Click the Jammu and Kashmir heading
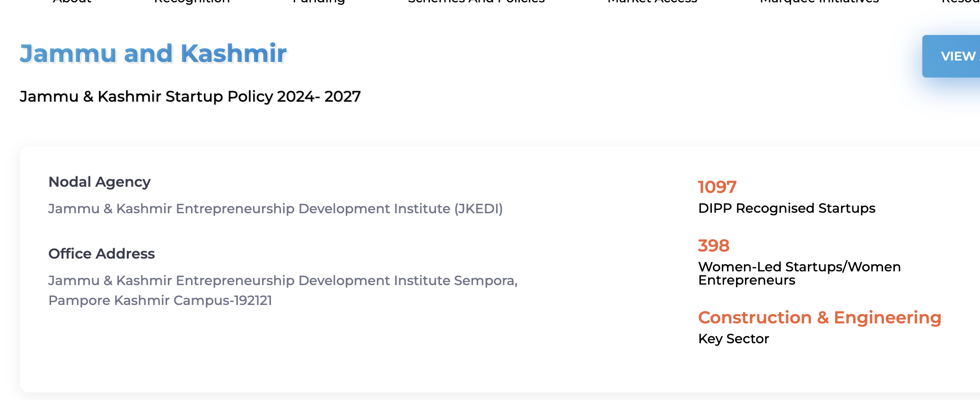Image resolution: width=980 pixels, height=400 pixels. tap(153, 53)
